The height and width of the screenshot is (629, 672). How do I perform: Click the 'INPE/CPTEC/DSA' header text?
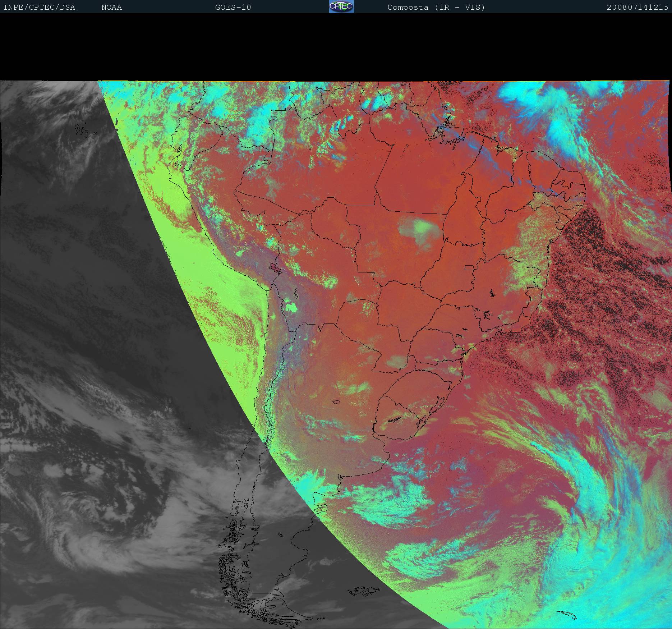pos(39,8)
